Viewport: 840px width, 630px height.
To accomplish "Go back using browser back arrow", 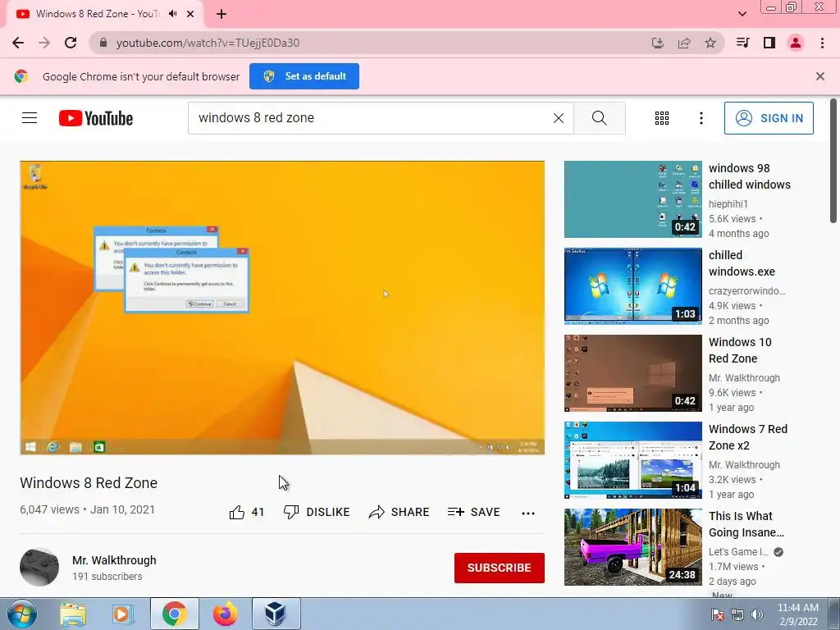I will (x=18, y=43).
